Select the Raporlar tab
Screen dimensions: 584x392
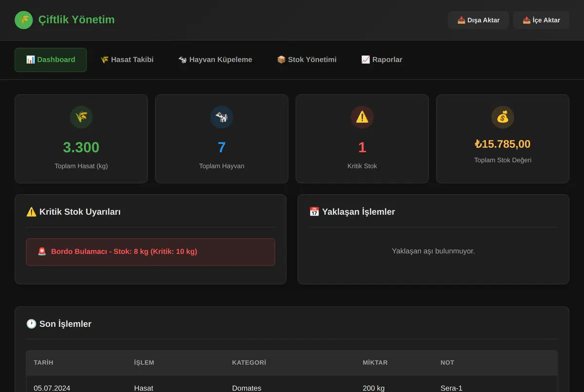[382, 60]
